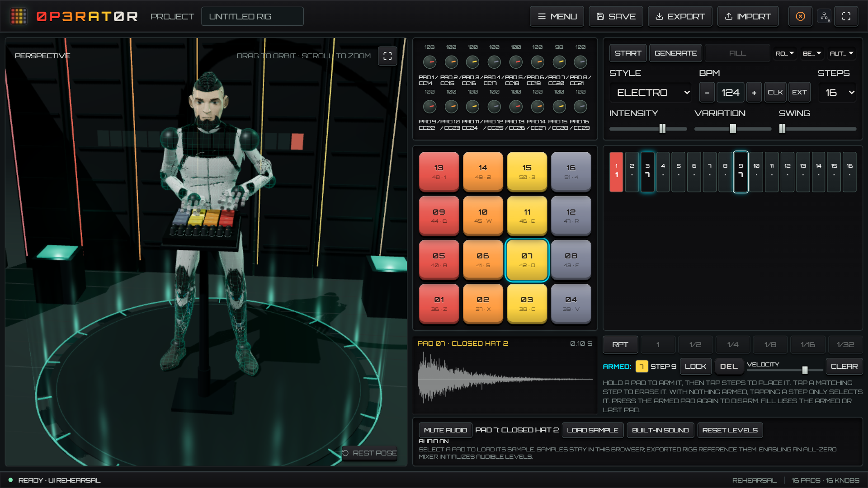Click LOAD SAMPLE button
This screenshot has width=868, height=488.
pos(593,430)
